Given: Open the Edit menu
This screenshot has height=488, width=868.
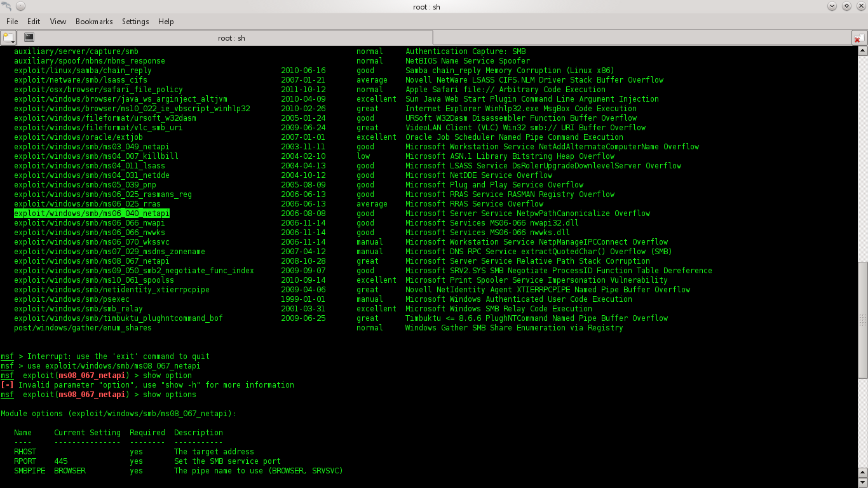Looking at the screenshot, I should click(x=34, y=21).
